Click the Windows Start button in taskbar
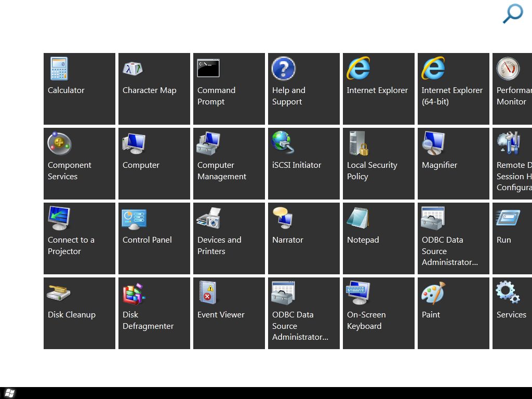Viewport: 532px width, 399px height. pyautogui.click(x=9, y=393)
